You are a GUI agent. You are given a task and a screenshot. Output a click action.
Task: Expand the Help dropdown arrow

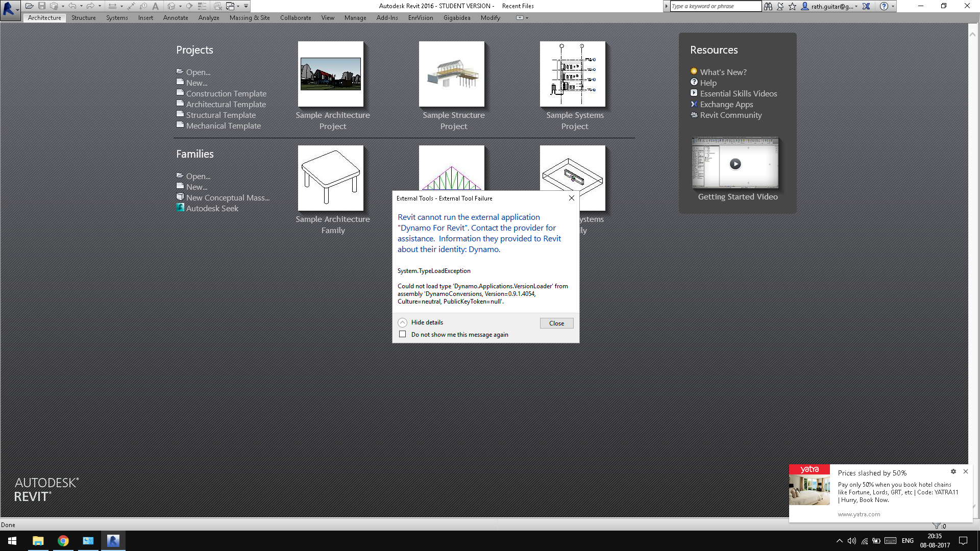click(893, 6)
